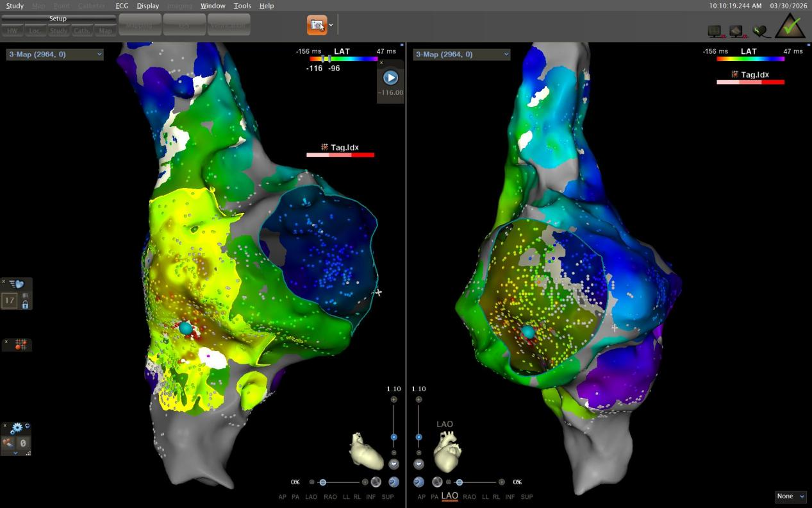Click the orange screenshot capture icon
The height and width of the screenshot is (508, 812).
coord(317,25)
